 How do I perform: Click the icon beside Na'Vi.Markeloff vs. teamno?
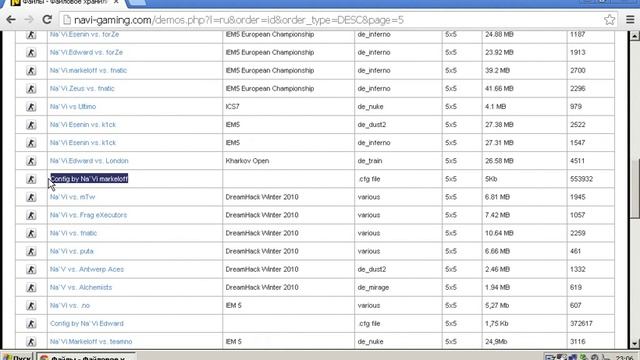[31, 342]
